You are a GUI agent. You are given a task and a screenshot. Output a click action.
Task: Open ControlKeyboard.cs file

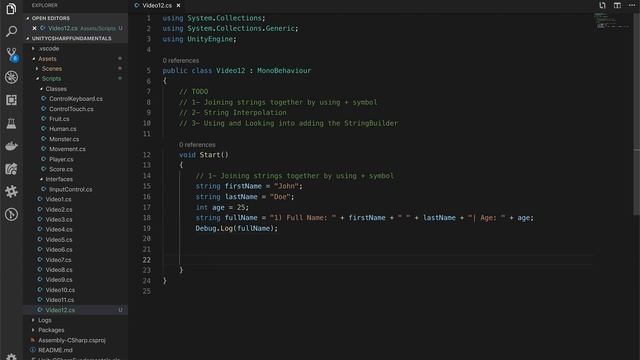point(76,98)
